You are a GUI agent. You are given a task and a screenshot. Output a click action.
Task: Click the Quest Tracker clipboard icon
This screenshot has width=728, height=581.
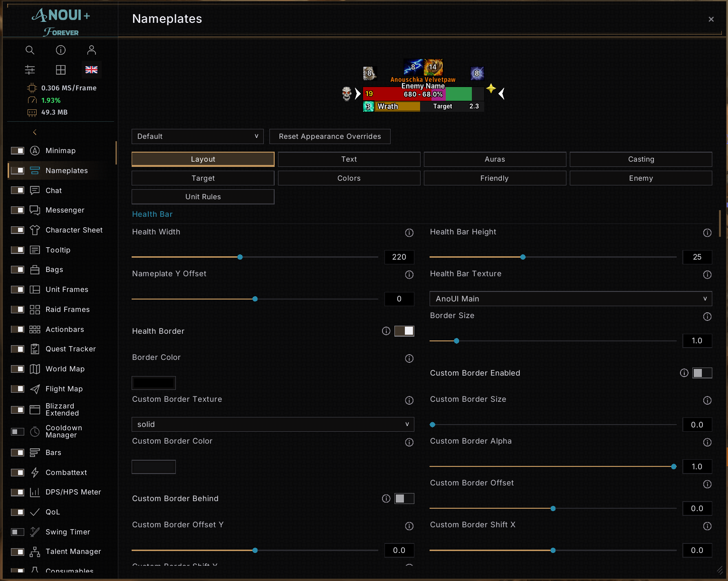click(35, 349)
